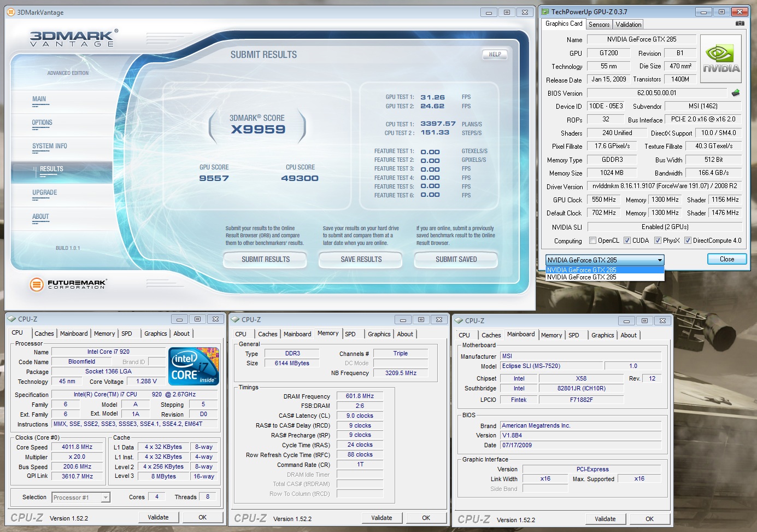Toggle the DirectCompute 4.0 checkbox
This screenshot has width=757, height=532.
tap(688, 241)
